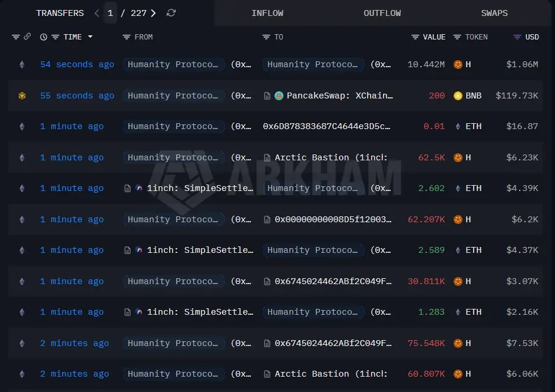Screen dimensions: 555x392
Task: Open the USD column filter
Action: (517, 37)
